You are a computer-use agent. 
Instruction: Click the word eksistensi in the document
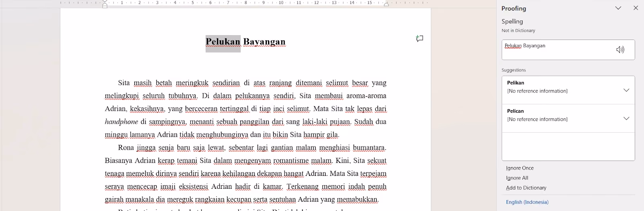click(x=193, y=186)
